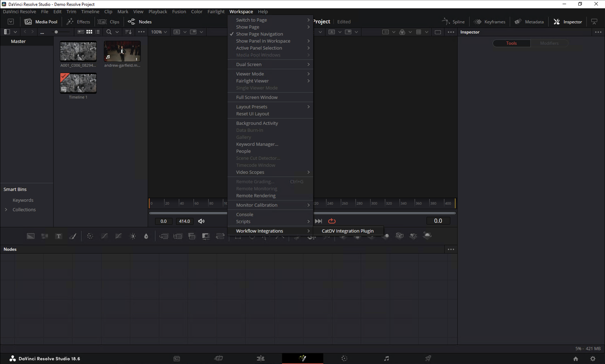The image size is (605, 364).
Task: Add a Transform tool from the toolbar
Action: pos(220,236)
